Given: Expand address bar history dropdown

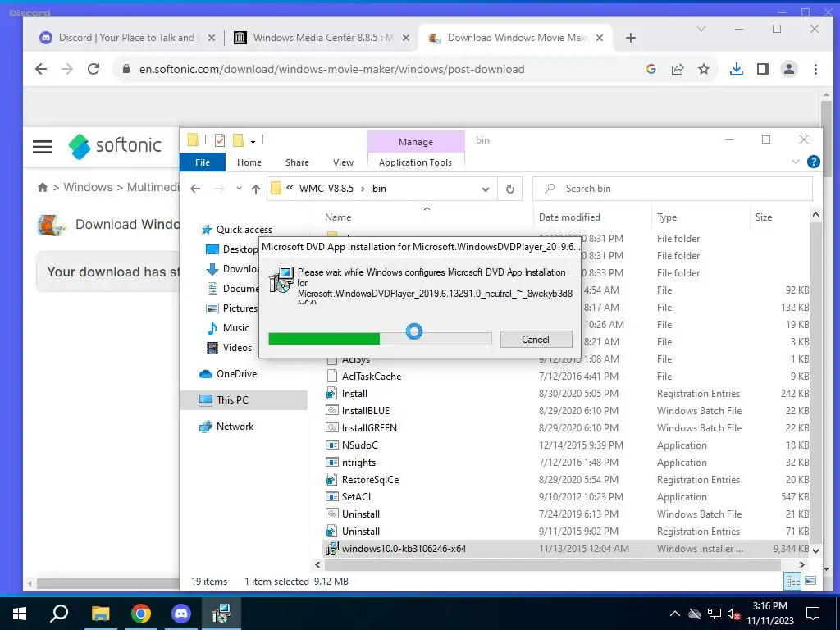Looking at the screenshot, I should (486, 189).
